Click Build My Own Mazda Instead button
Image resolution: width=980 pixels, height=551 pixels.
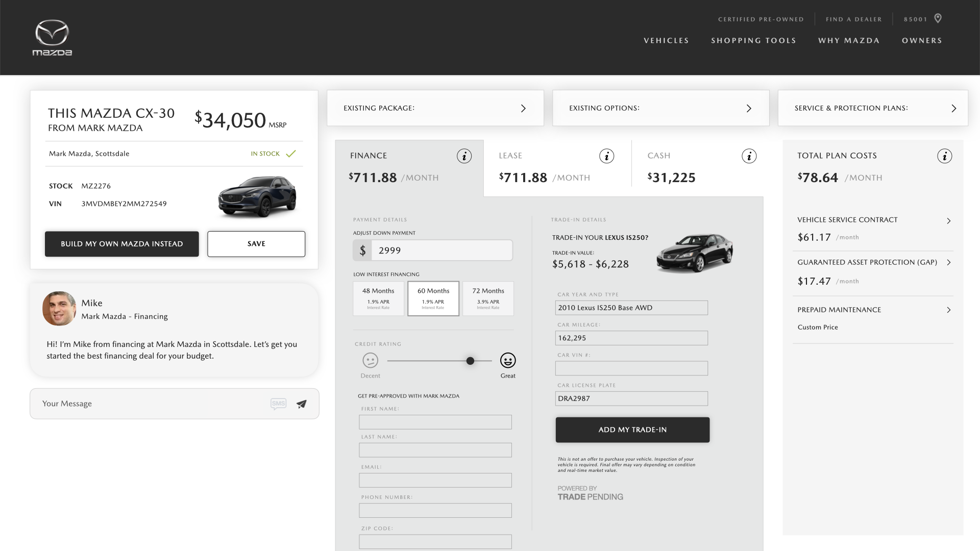121,244
